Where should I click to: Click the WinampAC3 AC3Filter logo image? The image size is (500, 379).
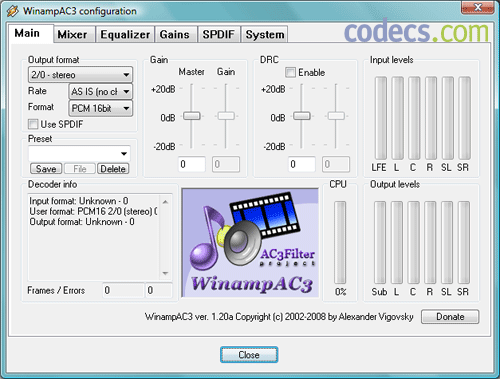250,243
